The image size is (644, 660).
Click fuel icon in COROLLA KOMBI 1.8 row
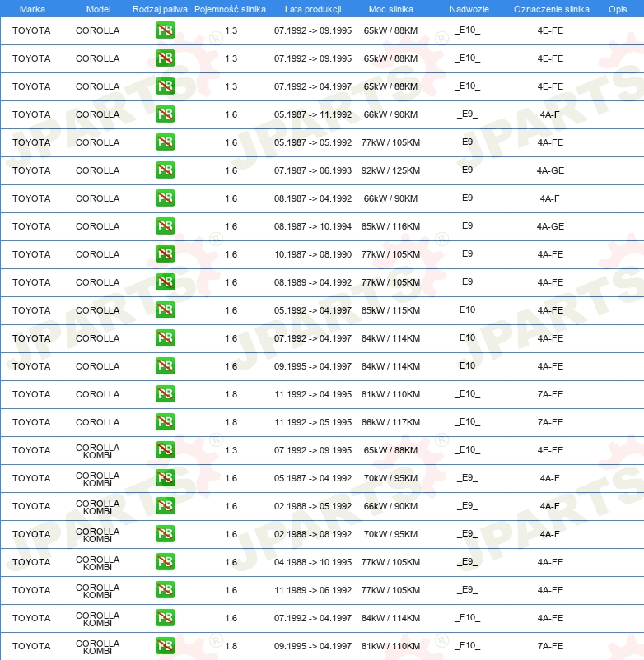165,646
